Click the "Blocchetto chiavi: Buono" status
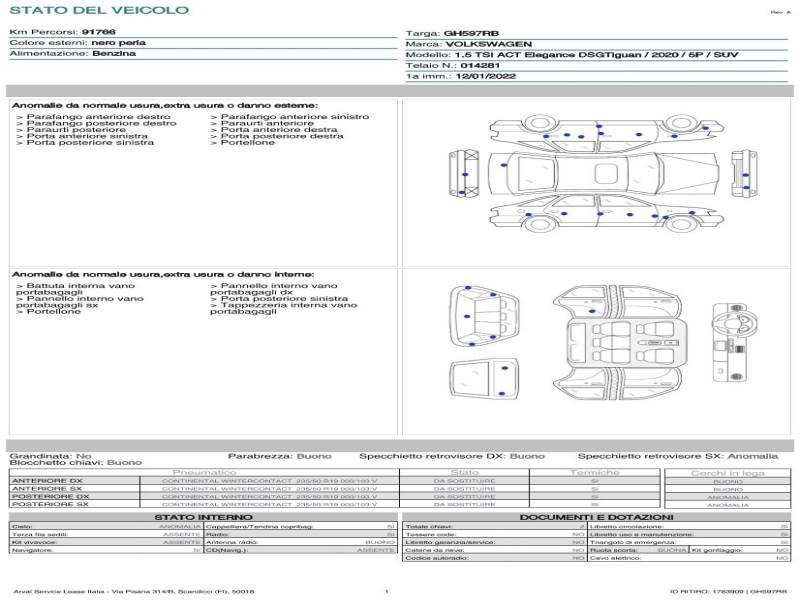The width and height of the screenshot is (800, 600). tap(76, 463)
